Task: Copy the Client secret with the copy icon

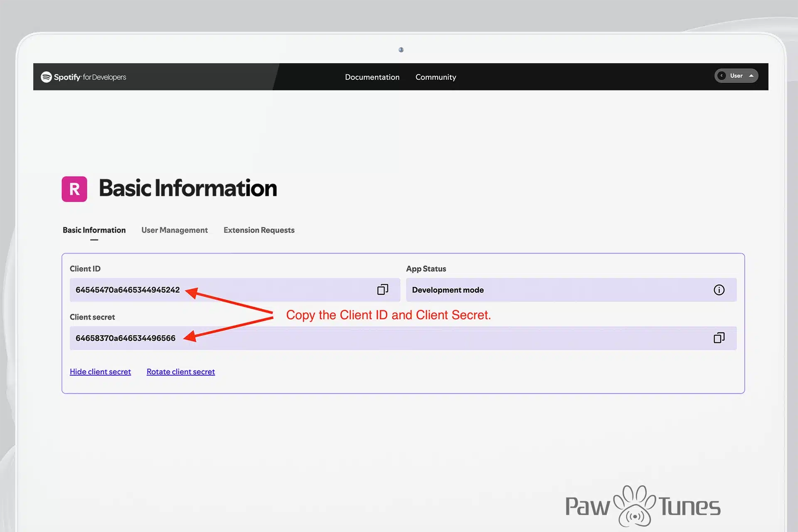Action: [x=719, y=338]
